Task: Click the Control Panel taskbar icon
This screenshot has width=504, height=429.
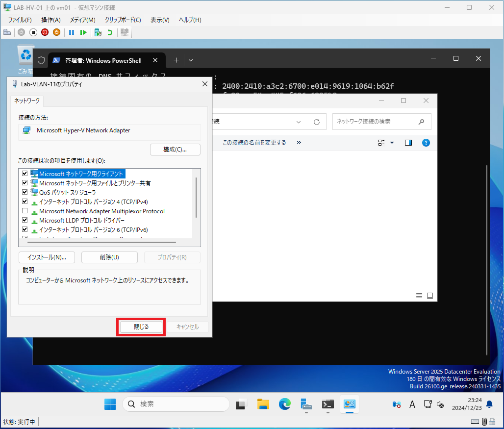Action: click(350, 404)
